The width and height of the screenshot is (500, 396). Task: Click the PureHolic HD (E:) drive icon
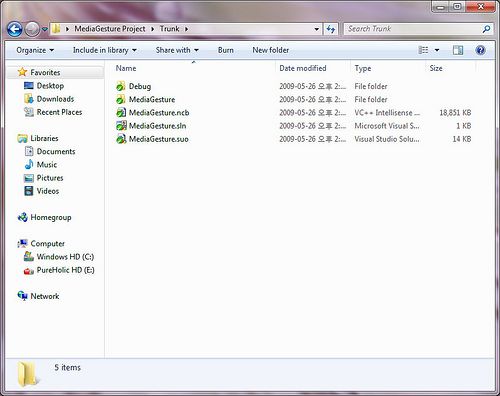(x=29, y=270)
